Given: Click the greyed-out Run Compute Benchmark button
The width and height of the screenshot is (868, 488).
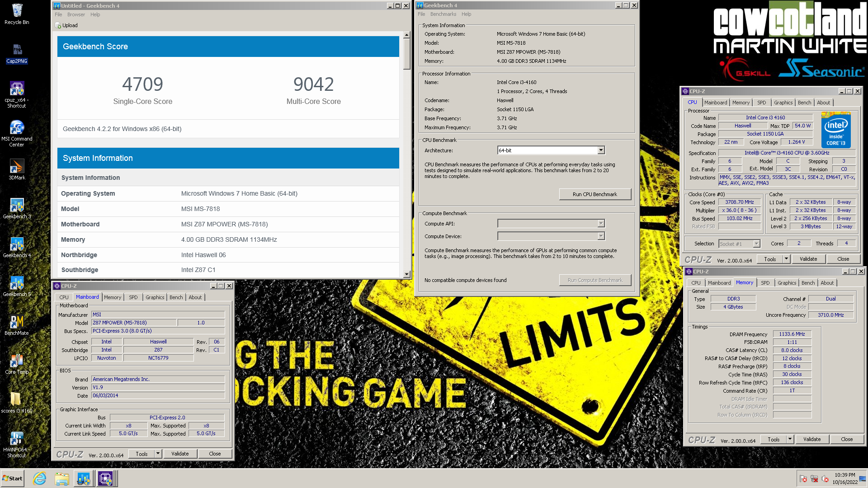Looking at the screenshot, I should point(595,280).
